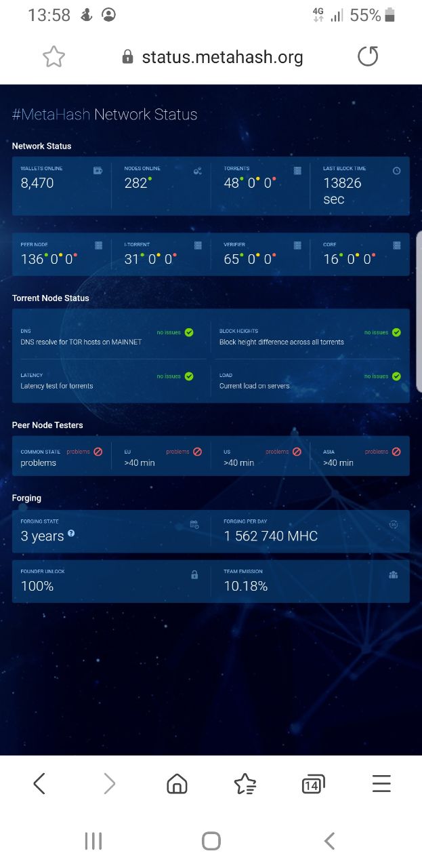Open the help question mark beside 3 years
Image resolution: width=422 pixels, height=868 pixels.
[x=71, y=534]
